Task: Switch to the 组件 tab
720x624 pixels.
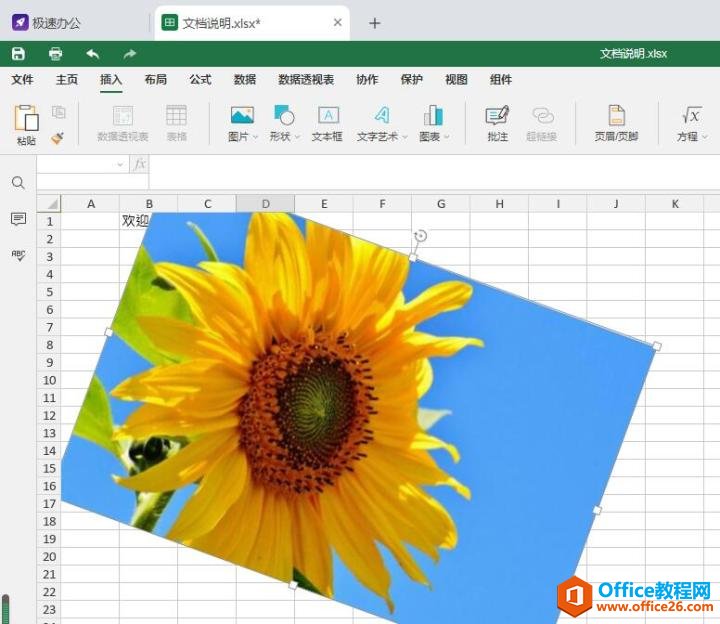Action: click(x=501, y=79)
